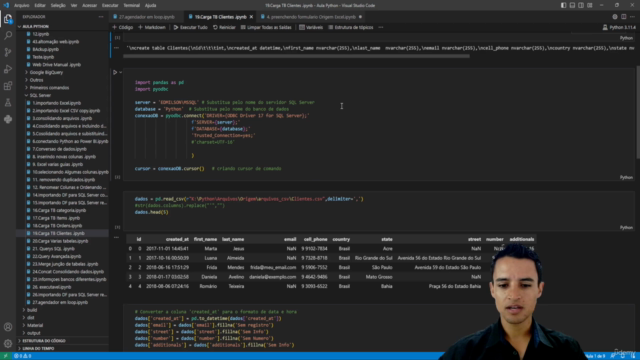Image resolution: width=640 pixels, height=360 pixels.
Task: Open the Explorer view in activity bar
Action: 8,19
